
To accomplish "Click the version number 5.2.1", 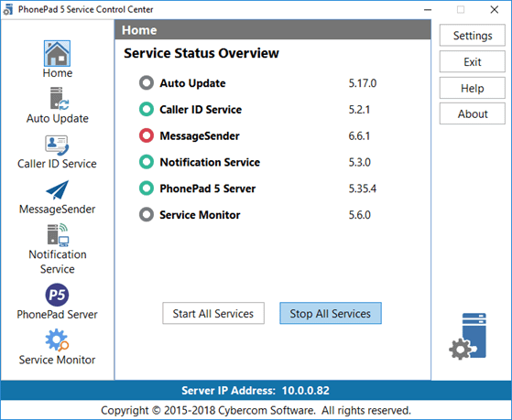I will click(x=359, y=110).
